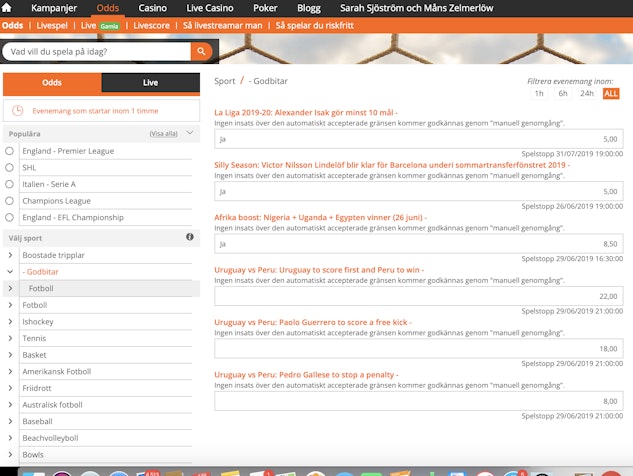Image resolution: width=633 pixels, height=476 pixels.
Task: Collapse the Populära section chevron
Action: click(189, 133)
